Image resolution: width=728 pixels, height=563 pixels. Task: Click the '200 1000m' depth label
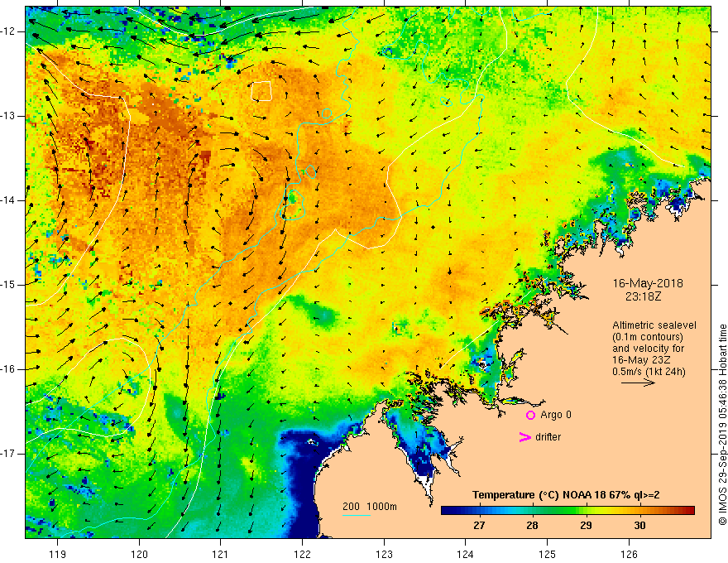tap(370, 507)
